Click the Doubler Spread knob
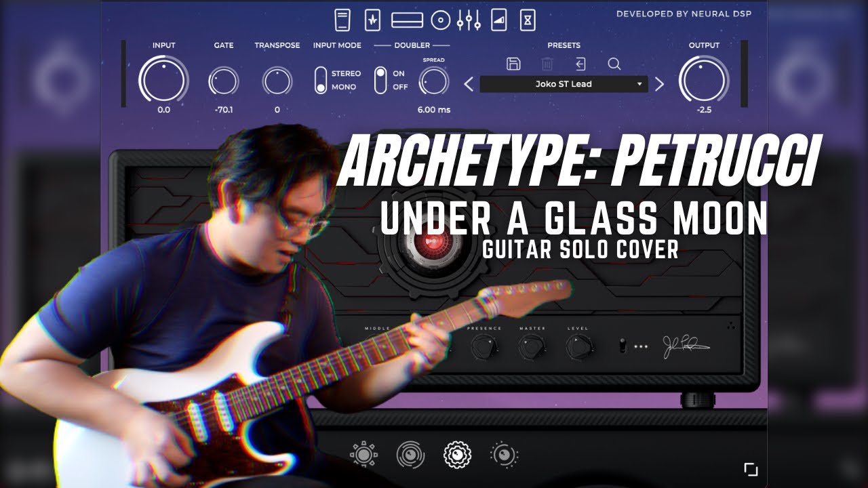 coord(434,82)
